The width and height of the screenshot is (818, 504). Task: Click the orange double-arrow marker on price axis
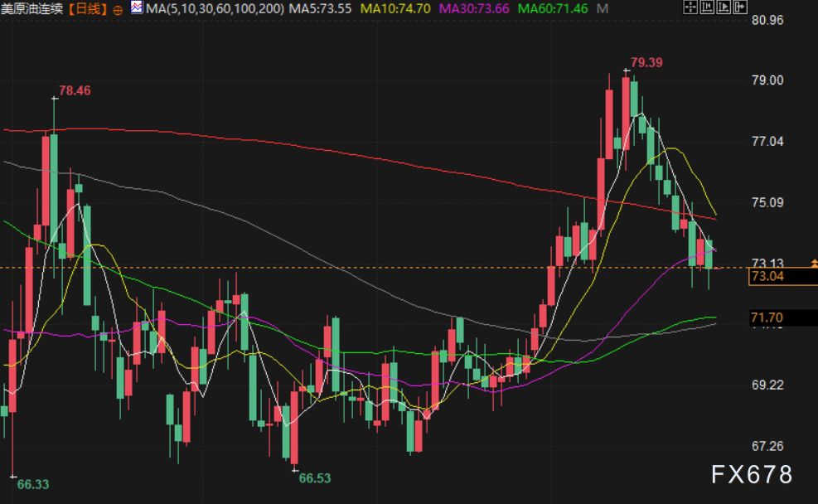813,263
